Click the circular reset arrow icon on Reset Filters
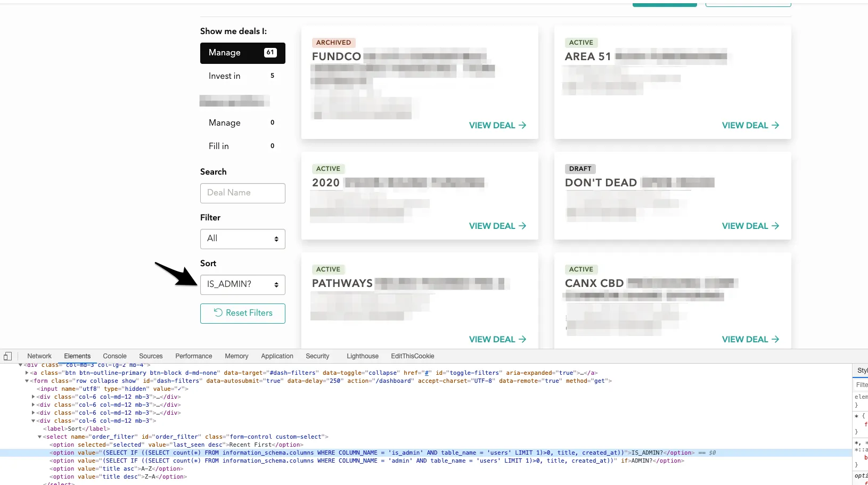The image size is (868, 485). tap(218, 313)
